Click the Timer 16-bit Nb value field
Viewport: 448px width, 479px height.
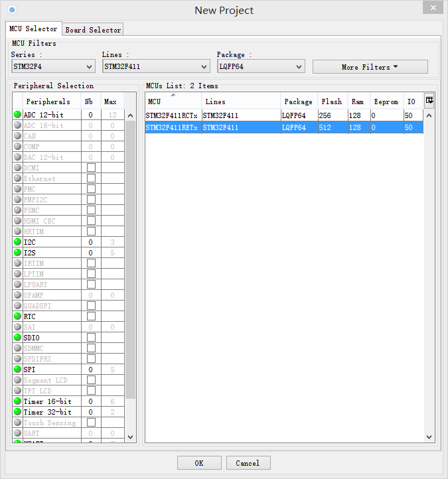[91, 401]
